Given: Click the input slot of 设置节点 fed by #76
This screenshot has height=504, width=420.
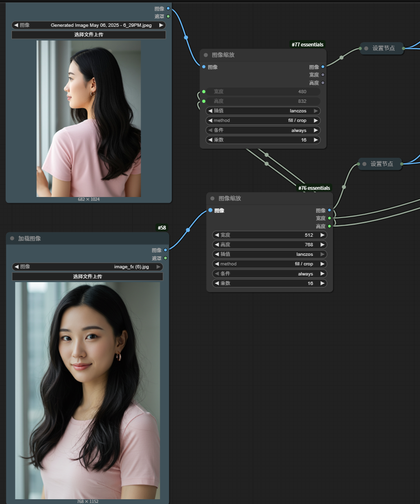Looking at the screenshot, I should 358,164.
